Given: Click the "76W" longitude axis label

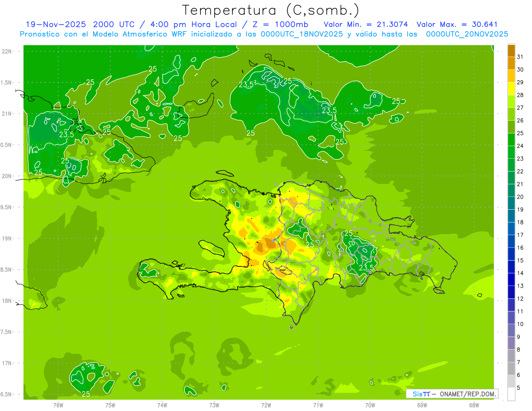Looking at the screenshot, I should click(58, 405).
